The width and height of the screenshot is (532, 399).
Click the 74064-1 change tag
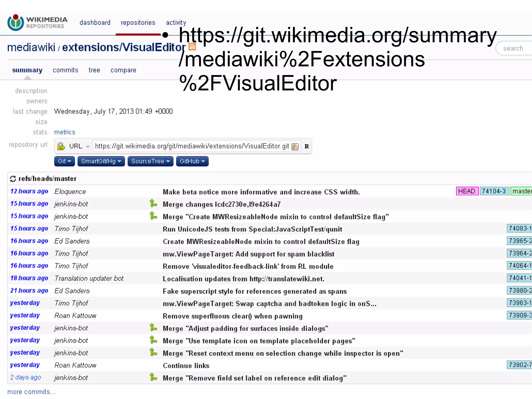click(520, 266)
